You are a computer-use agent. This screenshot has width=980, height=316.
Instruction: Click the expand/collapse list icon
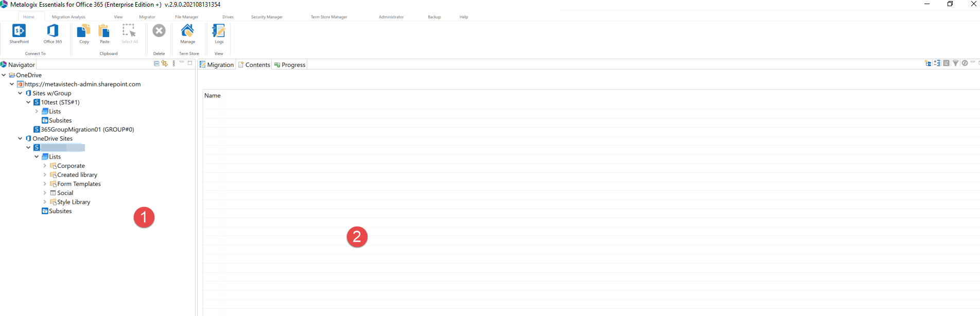click(937, 63)
